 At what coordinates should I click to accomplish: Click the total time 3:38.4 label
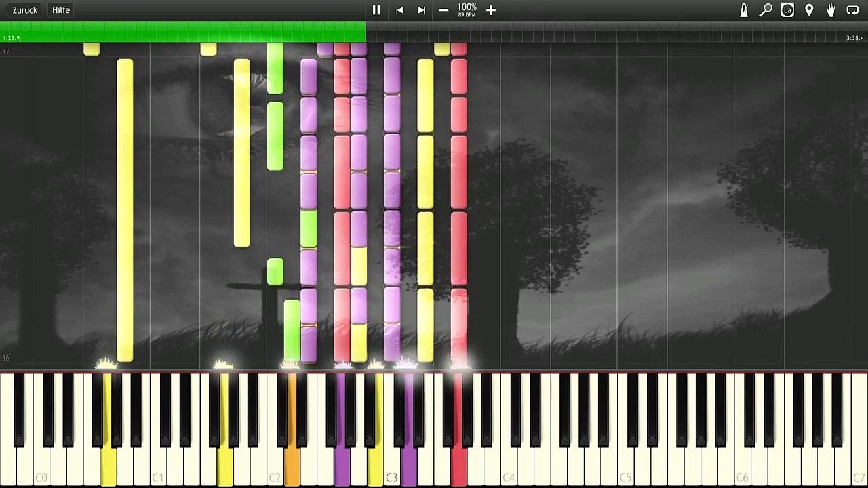click(x=854, y=39)
